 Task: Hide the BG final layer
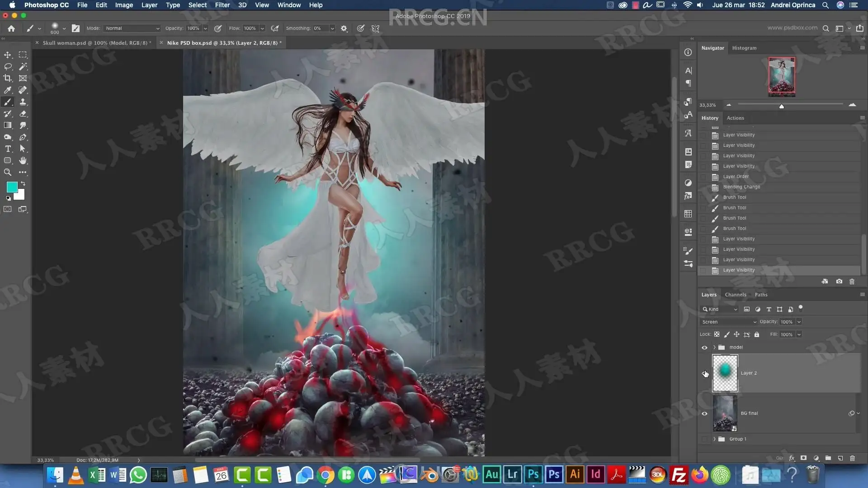pos(704,413)
